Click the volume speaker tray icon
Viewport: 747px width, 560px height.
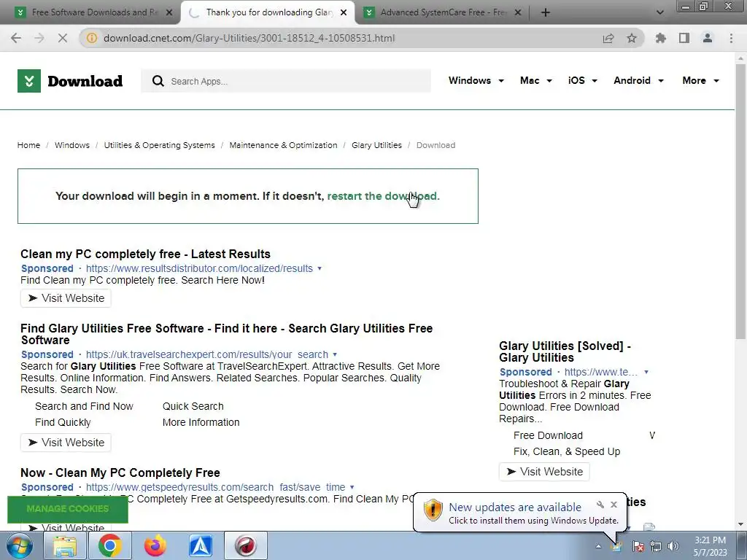pos(673,546)
